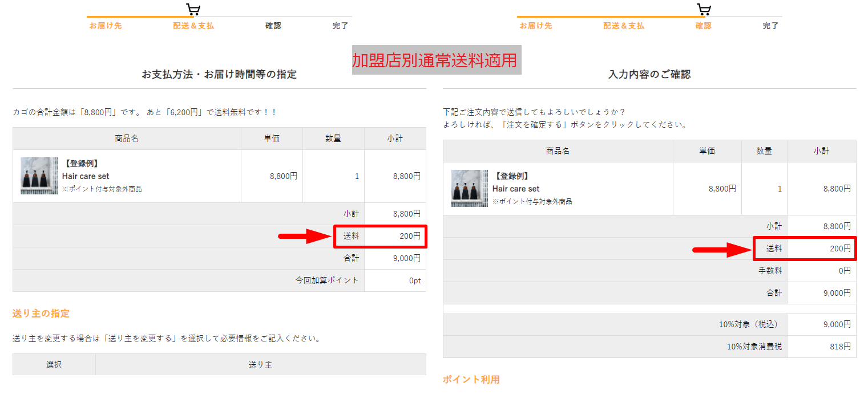868x399 pixels.
Task: Click 送料 label on payment page
Action: [x=352, y=236]
